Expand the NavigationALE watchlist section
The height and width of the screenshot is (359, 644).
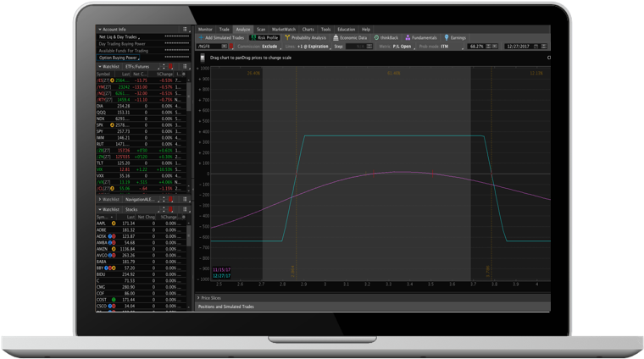[100, 198]
